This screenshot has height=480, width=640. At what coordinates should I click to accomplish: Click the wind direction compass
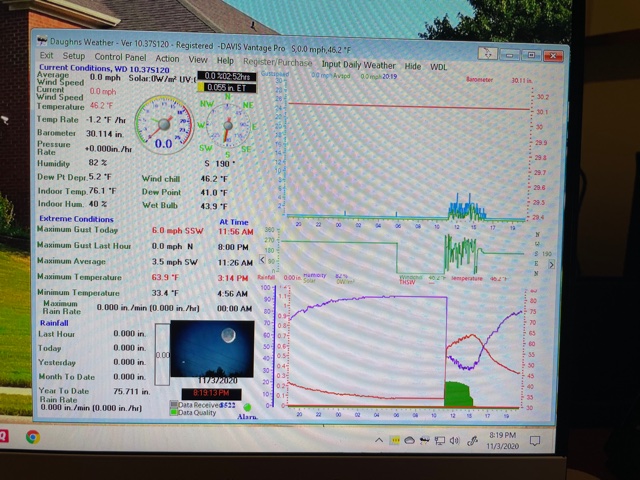(228, 126)
